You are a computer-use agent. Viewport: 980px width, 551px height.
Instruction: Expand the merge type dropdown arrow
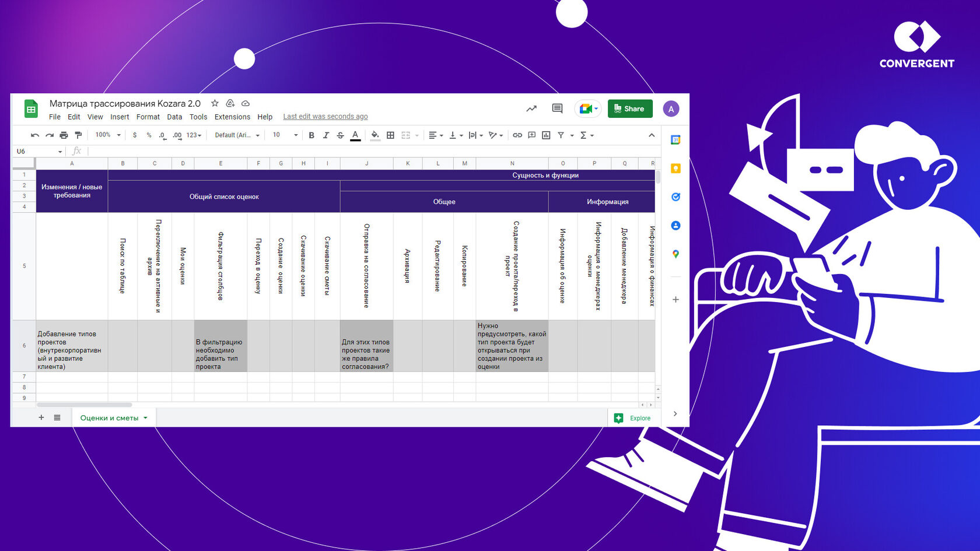(x=417, y=135)
